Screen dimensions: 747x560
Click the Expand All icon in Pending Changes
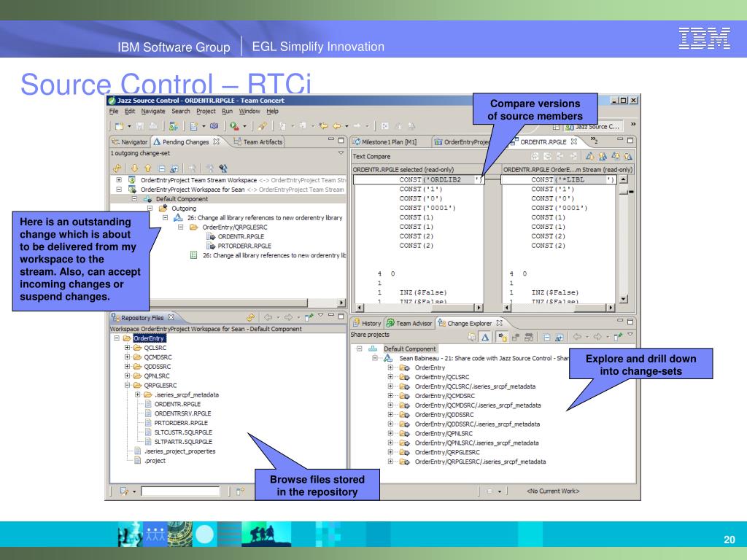[174, 168]
